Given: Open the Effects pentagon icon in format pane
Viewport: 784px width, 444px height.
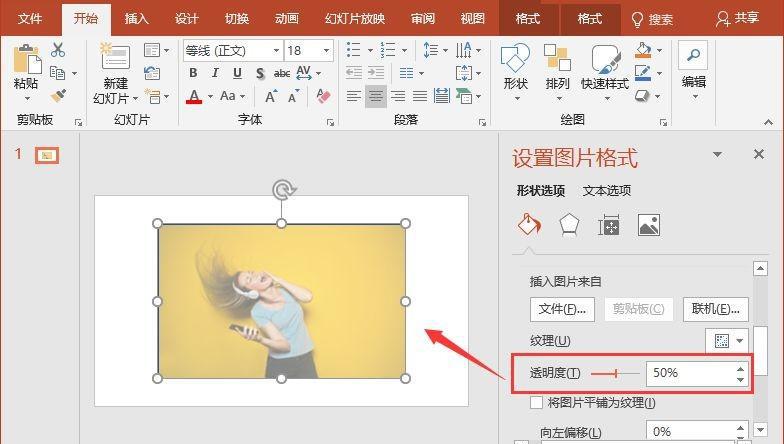Looking at the screenshot, I should [569, 225].
